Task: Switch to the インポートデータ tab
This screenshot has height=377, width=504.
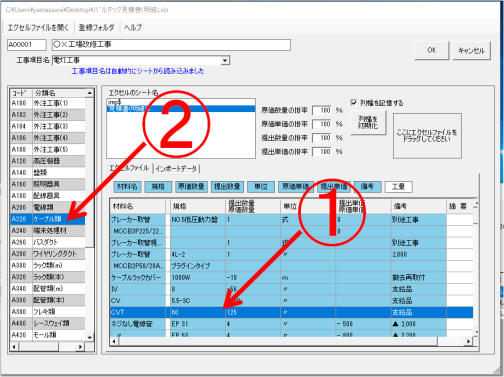Action: (x=176, y=169)
